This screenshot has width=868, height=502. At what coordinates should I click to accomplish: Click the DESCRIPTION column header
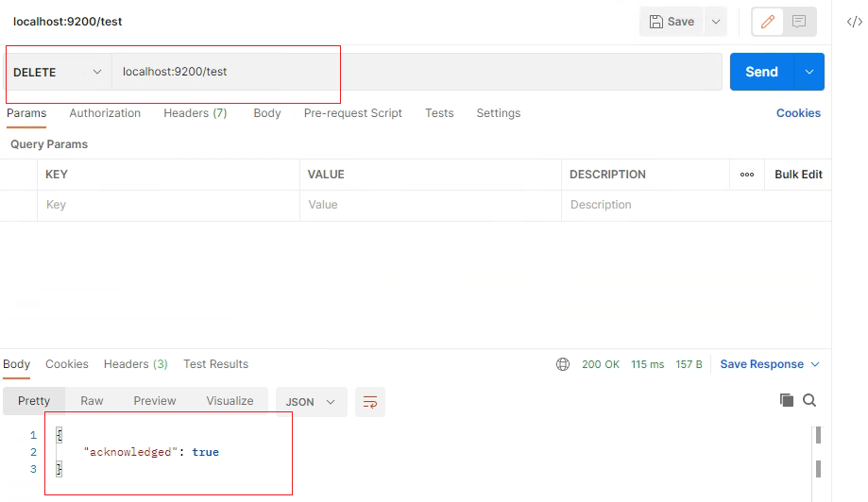point(607,175)
